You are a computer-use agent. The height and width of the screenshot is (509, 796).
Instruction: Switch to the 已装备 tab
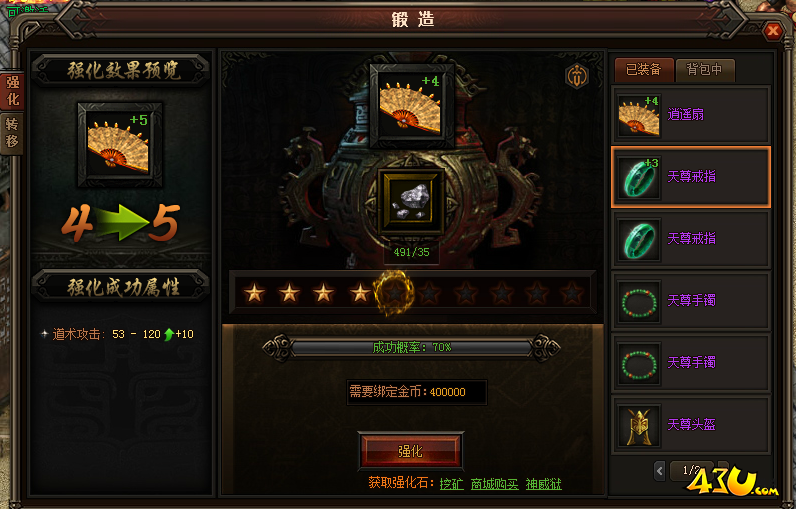click(x=643, y=70)
